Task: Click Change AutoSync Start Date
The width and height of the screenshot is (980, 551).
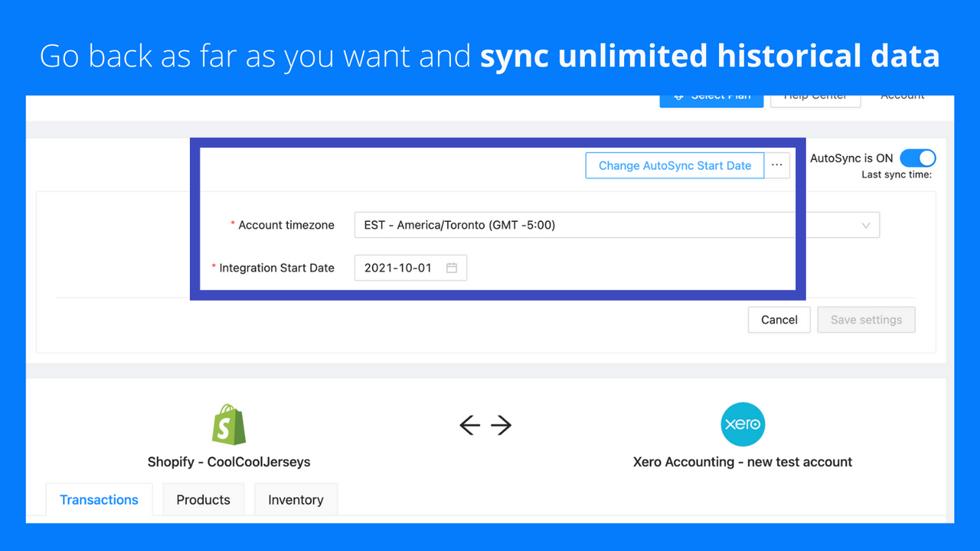Action: click(674, 165)
